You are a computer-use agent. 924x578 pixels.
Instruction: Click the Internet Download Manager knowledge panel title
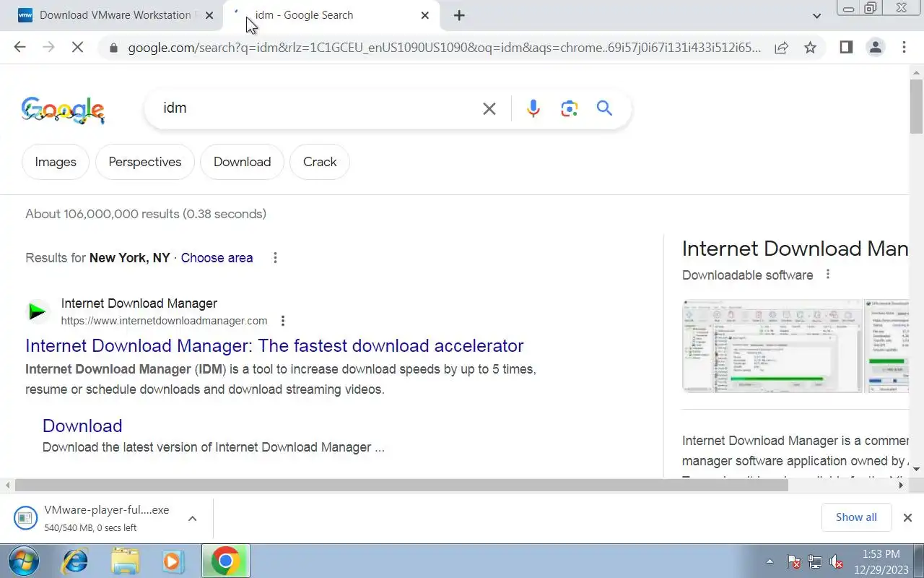pos(795,249)
